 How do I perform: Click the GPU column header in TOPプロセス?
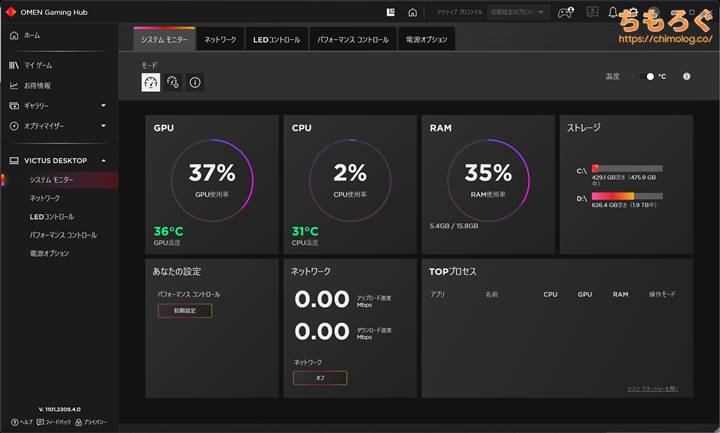[585, 294]
